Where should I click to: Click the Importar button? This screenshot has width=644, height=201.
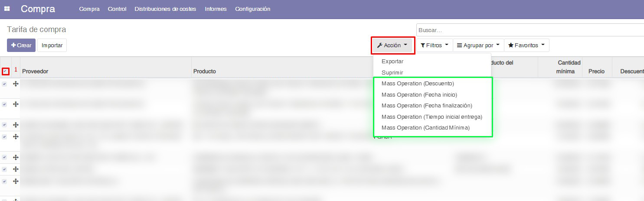[x=52, y=45]
